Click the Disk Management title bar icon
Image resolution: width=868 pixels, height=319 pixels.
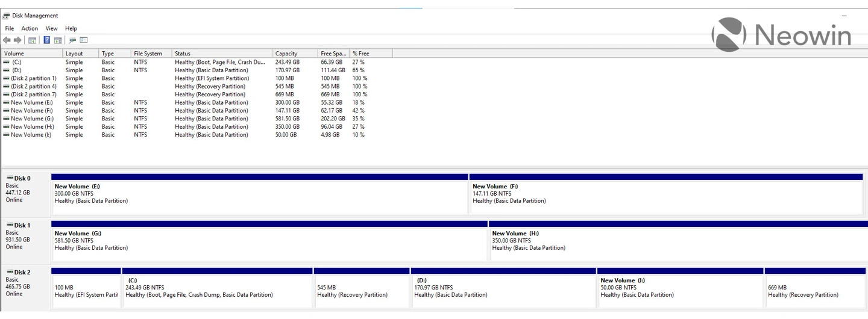6,16
